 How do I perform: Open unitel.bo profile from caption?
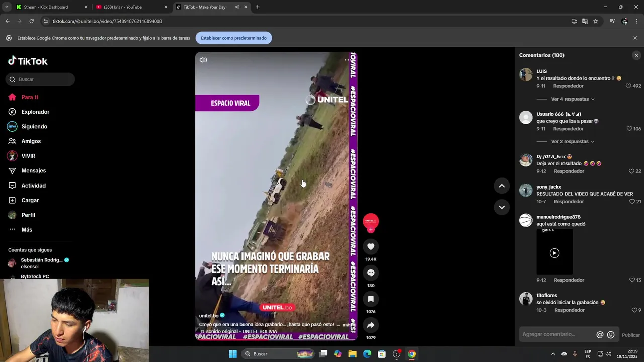click(209, 316)
